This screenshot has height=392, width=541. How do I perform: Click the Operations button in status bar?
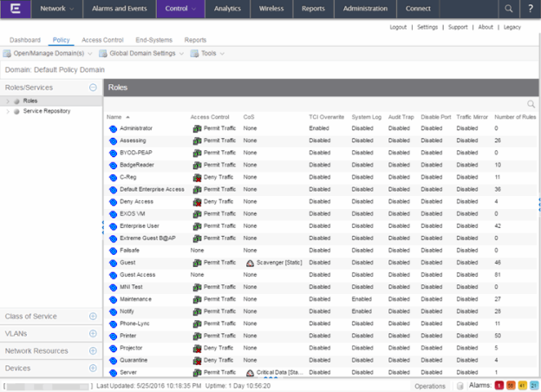click(430, 386)
